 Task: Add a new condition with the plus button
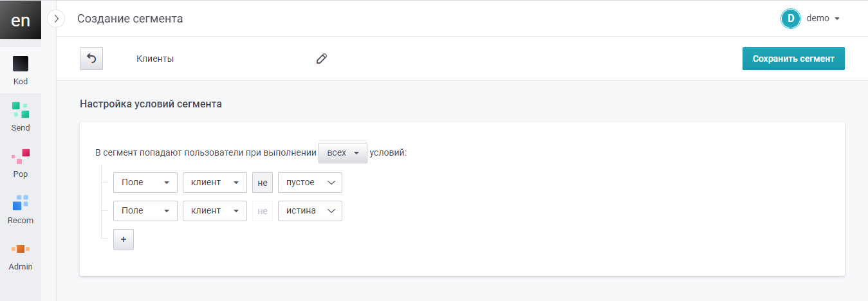[x=124, y=239]
